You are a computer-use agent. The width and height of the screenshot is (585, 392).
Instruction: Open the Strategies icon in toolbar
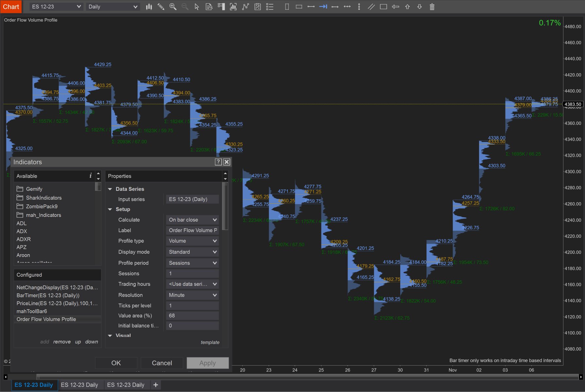pyautogui.click(x=258, y=7)
